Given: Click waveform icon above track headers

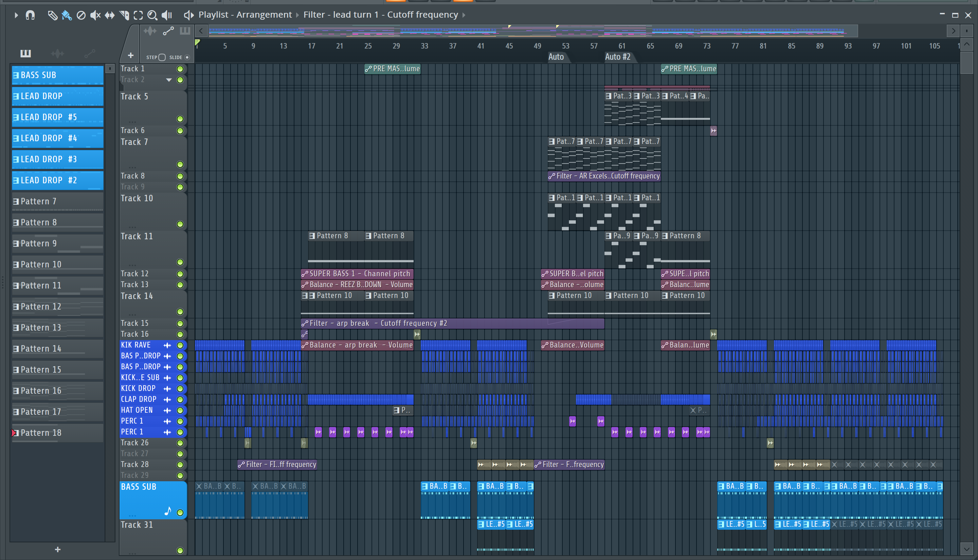Looking at the screenshot, I should coord(150,31).
